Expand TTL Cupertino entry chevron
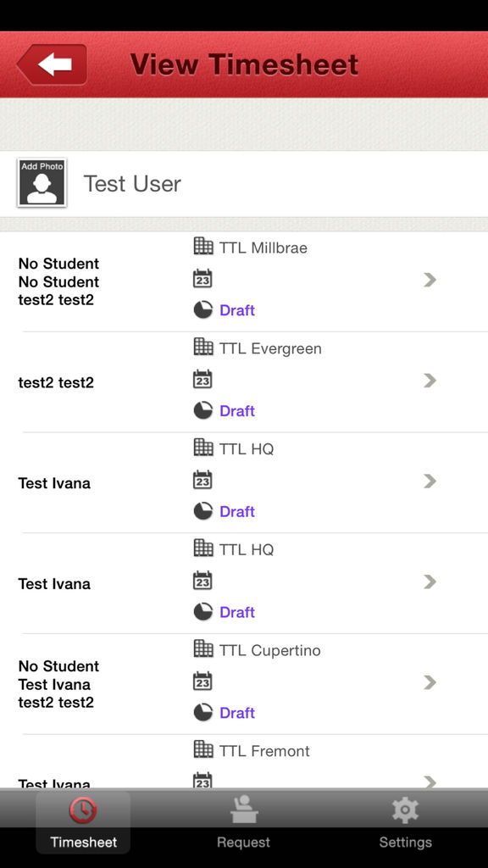The image size is (488, 868). [430, 682]
